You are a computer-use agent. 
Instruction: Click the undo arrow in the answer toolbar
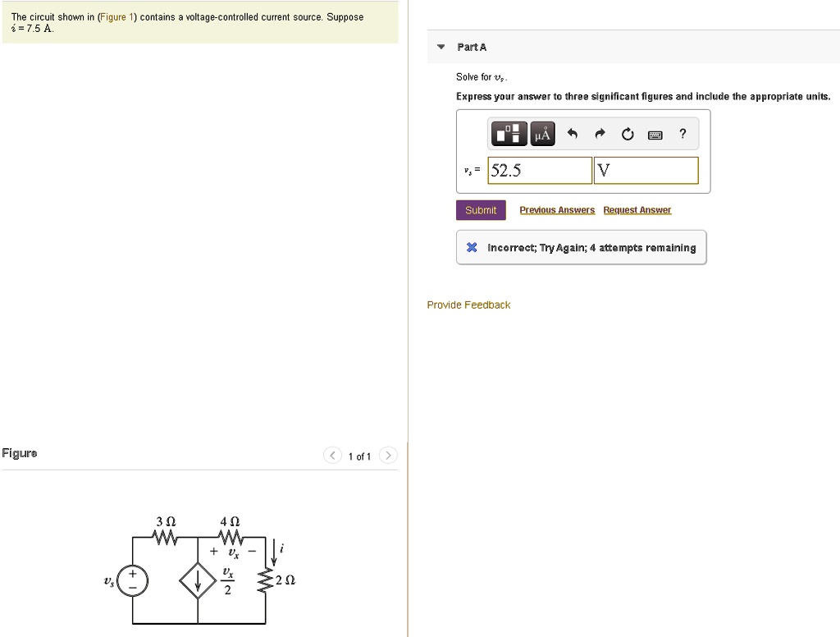[x=573, y=133]
